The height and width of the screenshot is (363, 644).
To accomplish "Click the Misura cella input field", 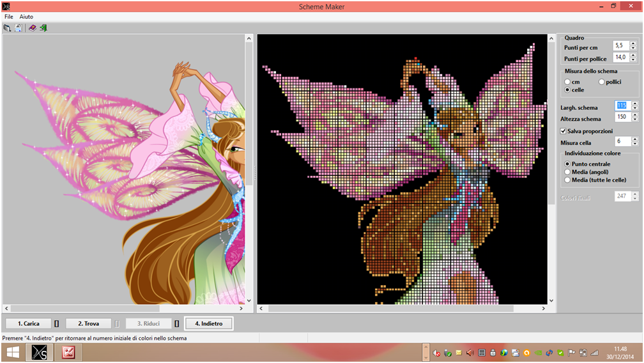I will [623, 141].
